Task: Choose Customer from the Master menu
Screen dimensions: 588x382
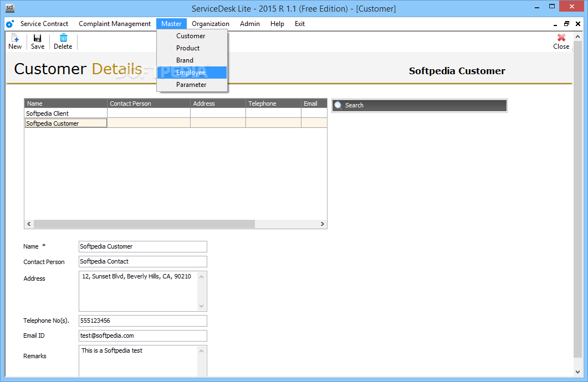Action: [x=192, y=36]
